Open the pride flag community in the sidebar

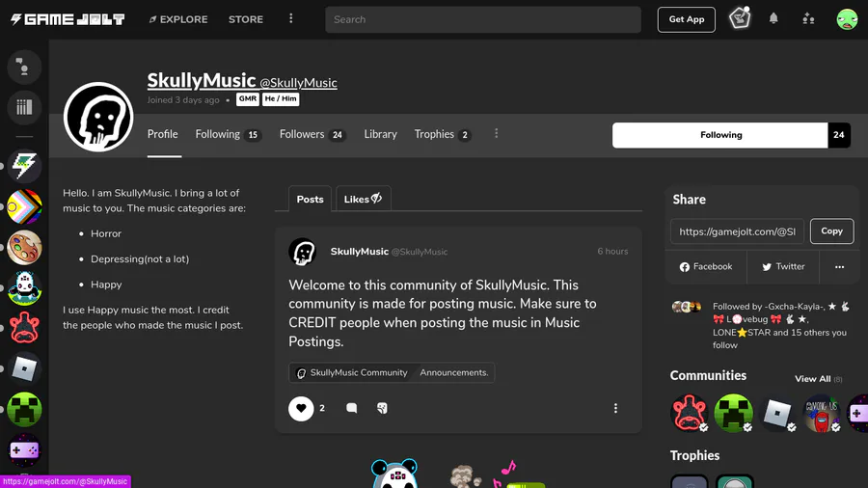[24, 207]
